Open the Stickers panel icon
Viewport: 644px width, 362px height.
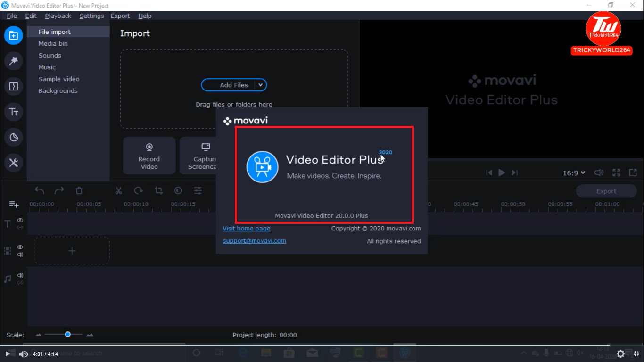14,137
